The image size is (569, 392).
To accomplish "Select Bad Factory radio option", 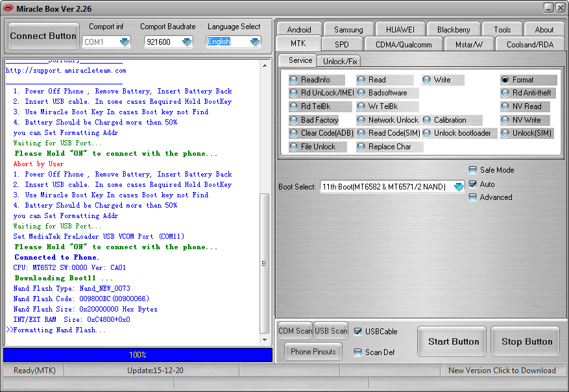I will (314, 120).
